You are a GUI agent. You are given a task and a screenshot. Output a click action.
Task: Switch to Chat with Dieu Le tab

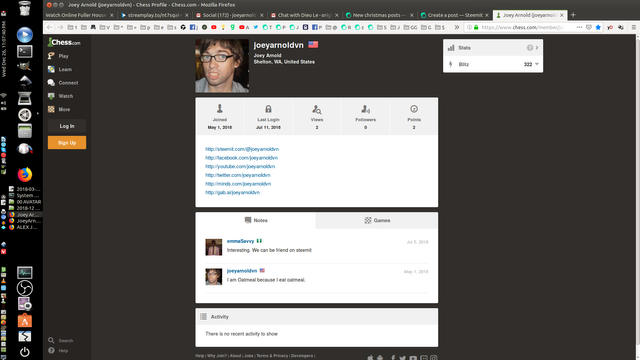click(304, 15)
